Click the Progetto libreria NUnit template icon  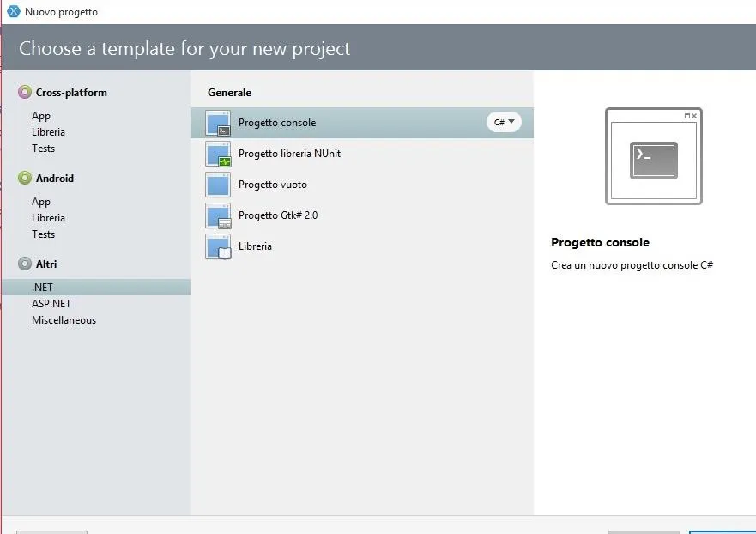tap(218, 154)
